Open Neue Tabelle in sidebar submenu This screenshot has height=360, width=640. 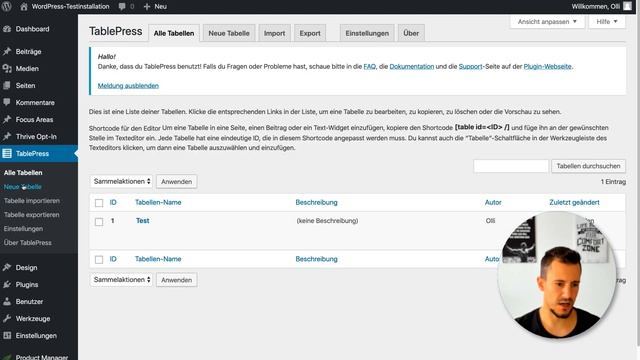point(22,187)
